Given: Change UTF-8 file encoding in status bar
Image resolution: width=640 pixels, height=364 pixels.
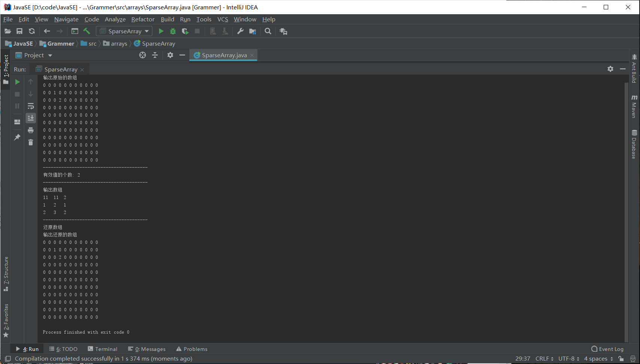Looking at the screenshot, I should tap(569, 359).
